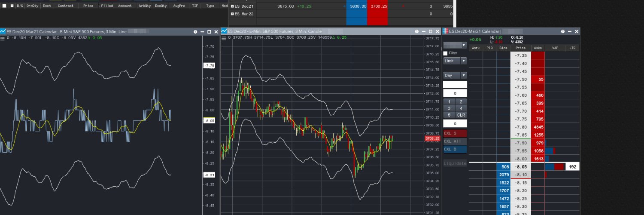Click the chart icon in the candle chart title bar
The height and width of the screenshot is (215, 644).
point(224,31)
